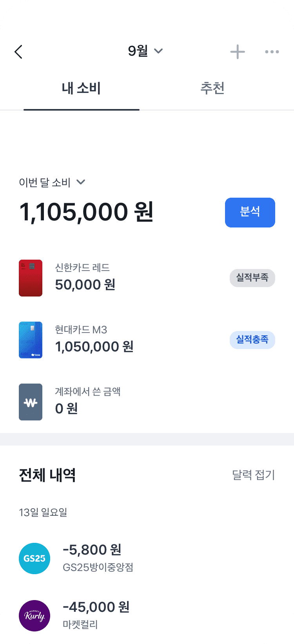
Task: Open the 9월 month dropdown
Action: click(145, 51)
